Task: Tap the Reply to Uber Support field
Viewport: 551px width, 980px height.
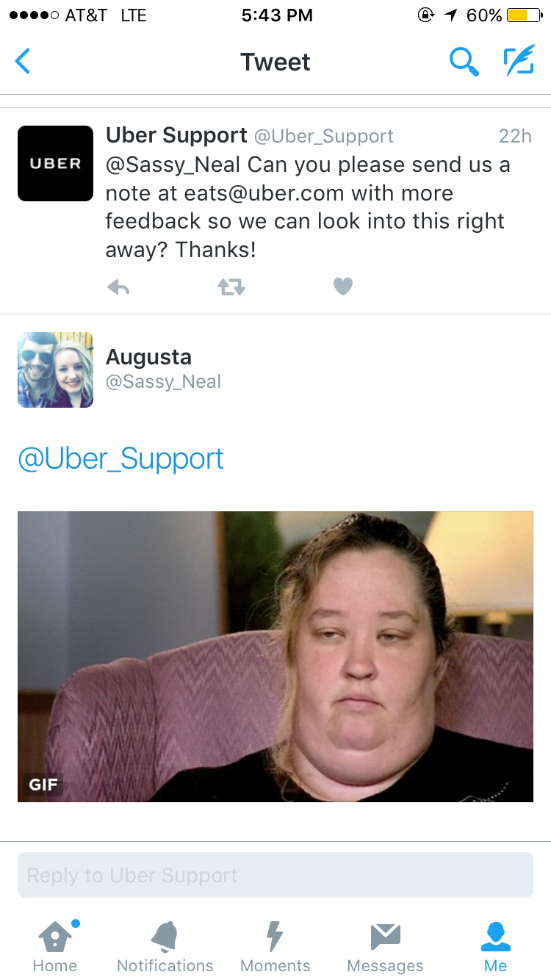Action: coord(275,875)
